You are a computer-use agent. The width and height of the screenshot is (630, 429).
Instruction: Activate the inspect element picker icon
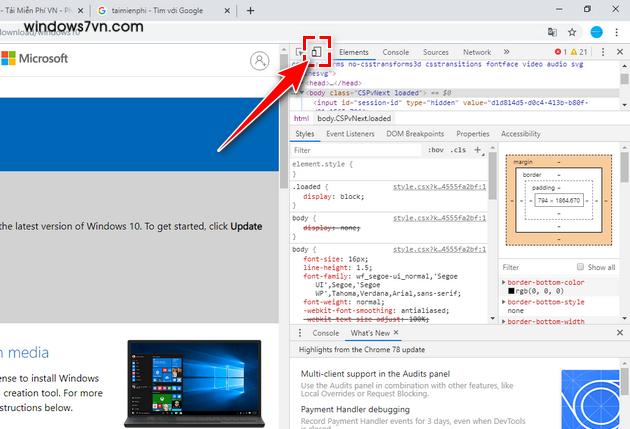click(300, 51)
